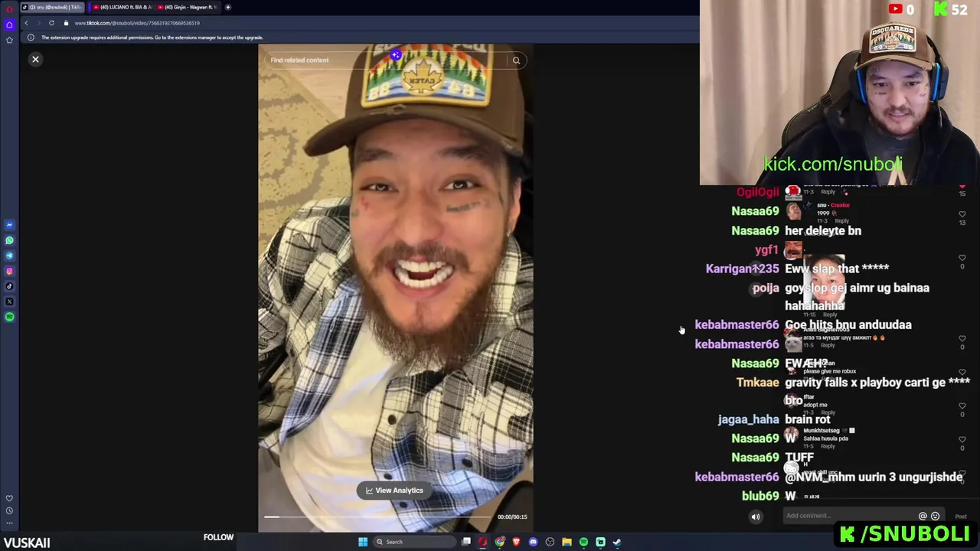This screenshot has width=980, height=551.
Task: Open Spotify from the browser sidebar
Action: point(9,317)
